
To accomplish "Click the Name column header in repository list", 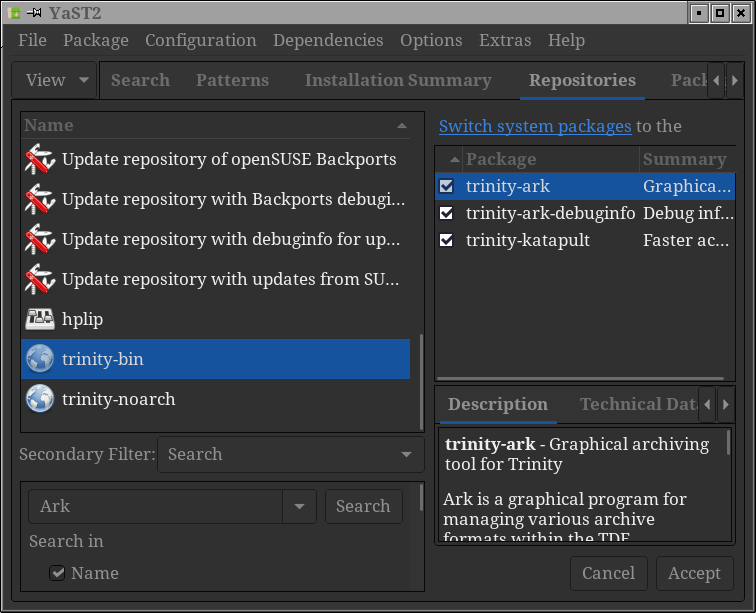I will 216,125.
